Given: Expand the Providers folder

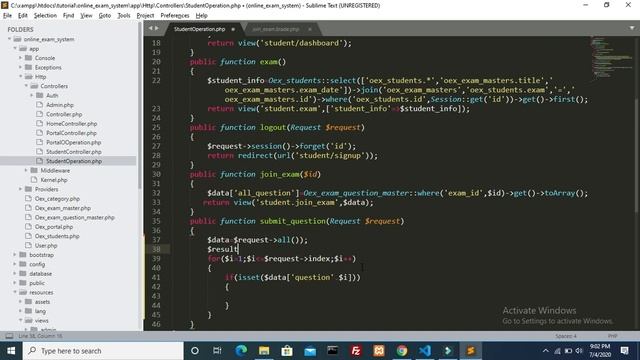Looking at the screenshot, I should (21, 189).
